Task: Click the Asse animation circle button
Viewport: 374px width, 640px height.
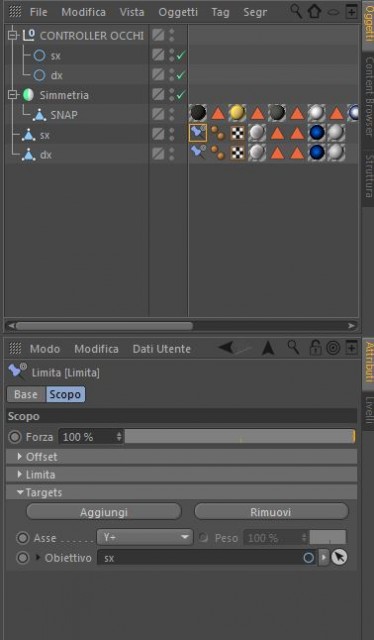Action: tap(22, 538)
